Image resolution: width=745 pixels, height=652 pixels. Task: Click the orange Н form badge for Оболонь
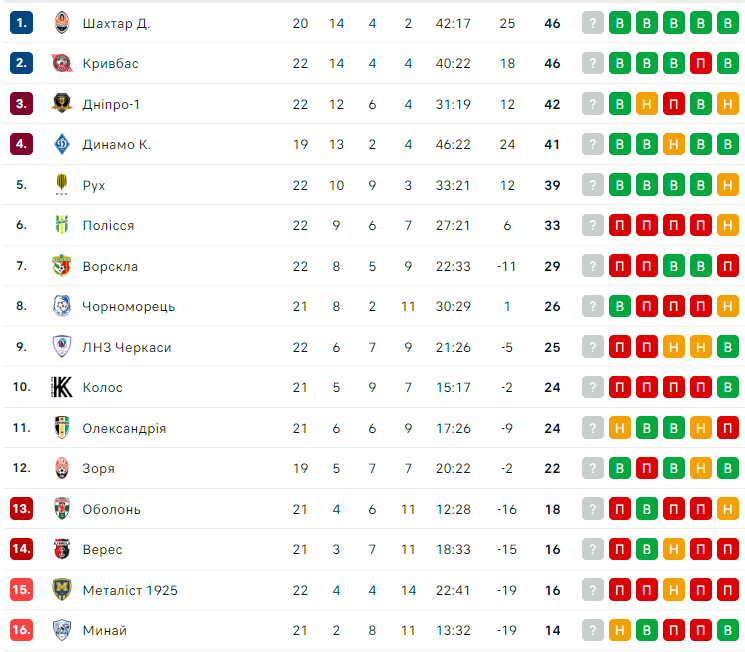coord(728,509)
